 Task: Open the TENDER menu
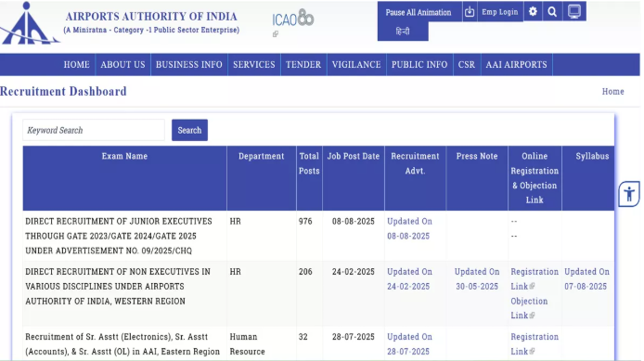point(303,64)
